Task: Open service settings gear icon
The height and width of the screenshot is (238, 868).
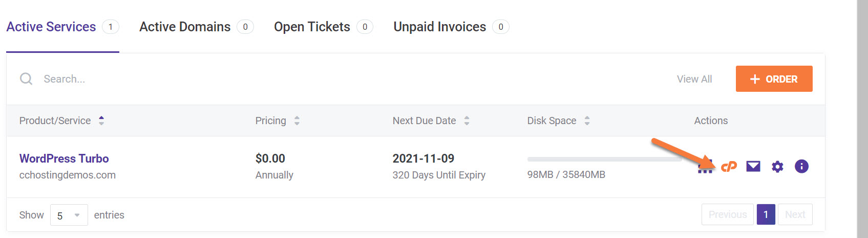Action: tap(777, 166)
